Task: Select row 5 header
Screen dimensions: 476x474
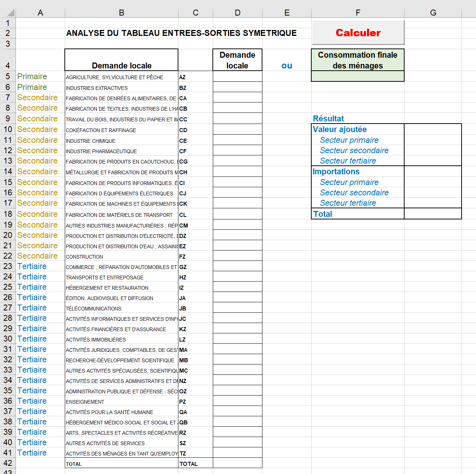Action: coord(8,76)
